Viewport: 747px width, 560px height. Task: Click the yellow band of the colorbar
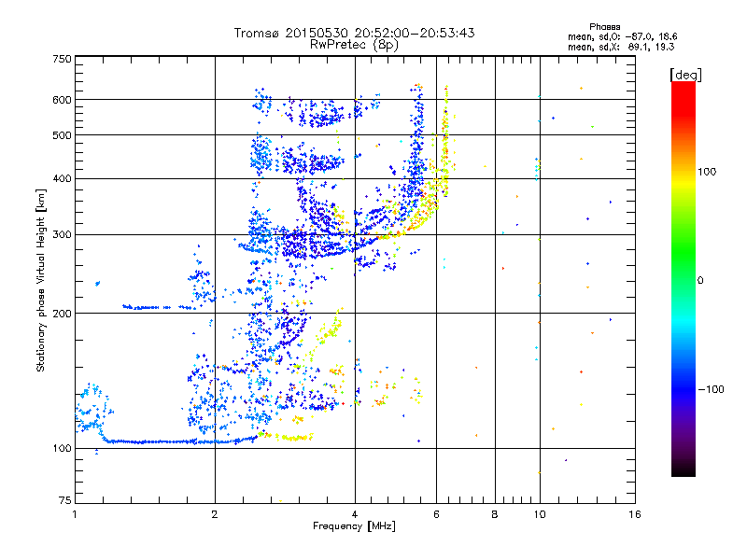[x=684, y=182]
